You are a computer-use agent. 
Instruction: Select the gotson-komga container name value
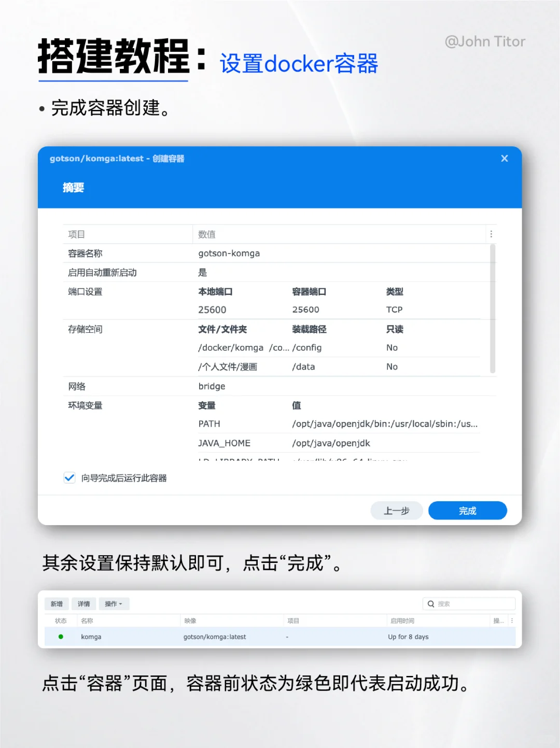pos(229,253)
